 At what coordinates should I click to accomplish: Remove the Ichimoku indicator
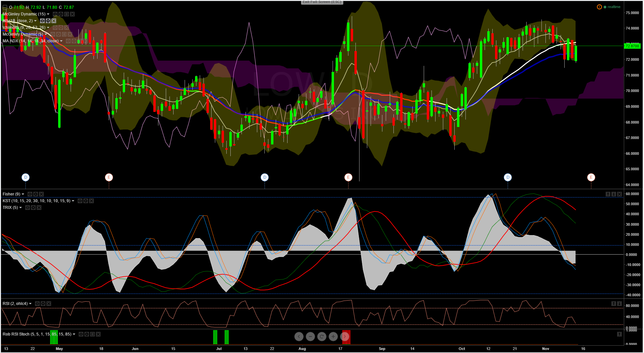tap(67, 28)
